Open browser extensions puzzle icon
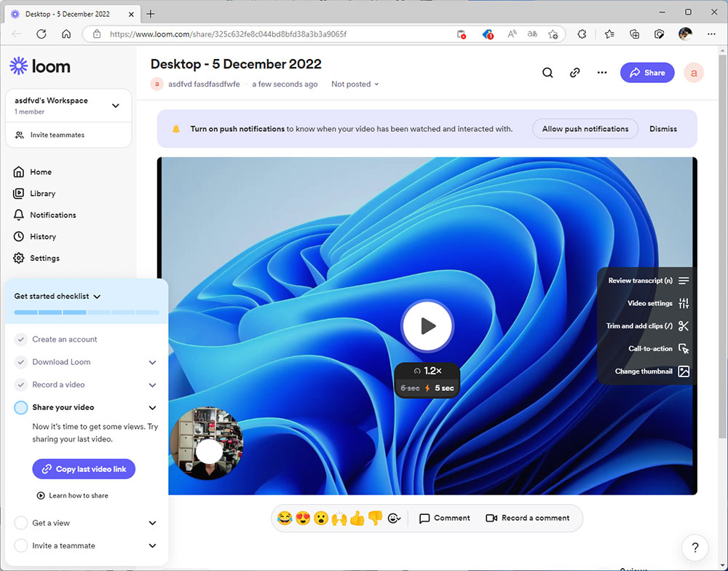 click(x=582, y=34)
